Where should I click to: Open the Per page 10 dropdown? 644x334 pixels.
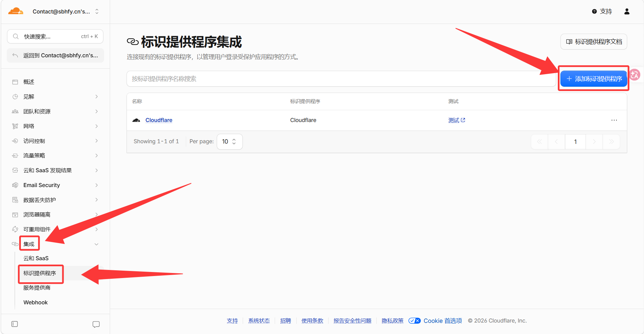coord(230,142)
